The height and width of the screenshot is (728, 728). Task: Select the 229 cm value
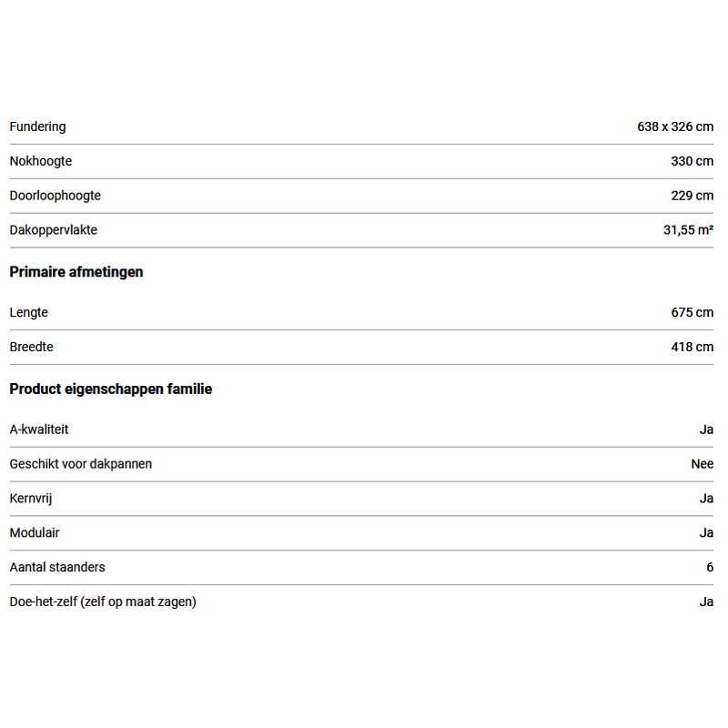click(692, 196)
